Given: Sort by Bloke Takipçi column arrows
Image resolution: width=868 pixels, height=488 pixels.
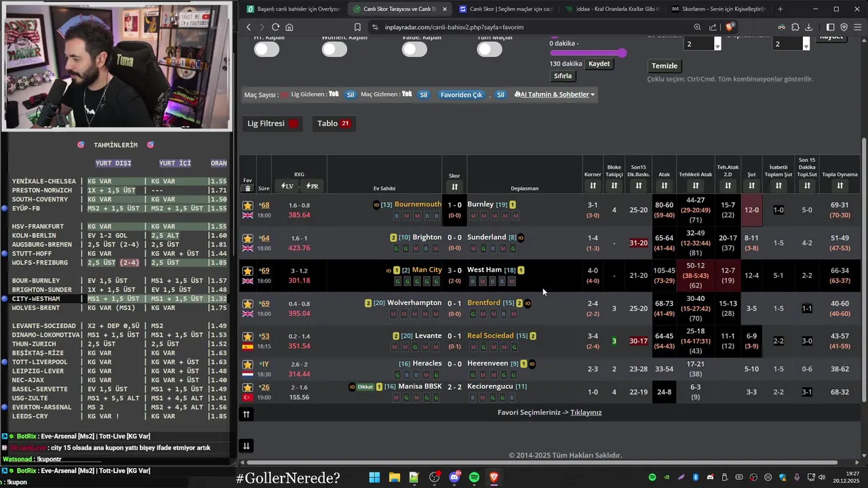Looking at the screenshot, I should pyautogui.click(x=614, y=186).
